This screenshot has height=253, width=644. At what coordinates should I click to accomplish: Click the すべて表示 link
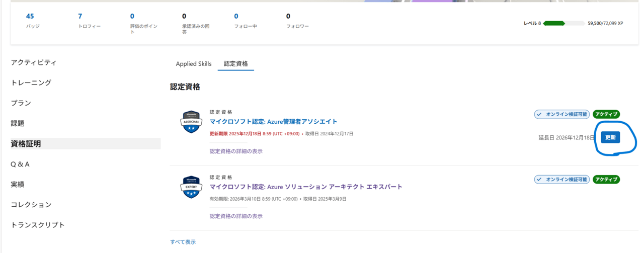point(183,242)
